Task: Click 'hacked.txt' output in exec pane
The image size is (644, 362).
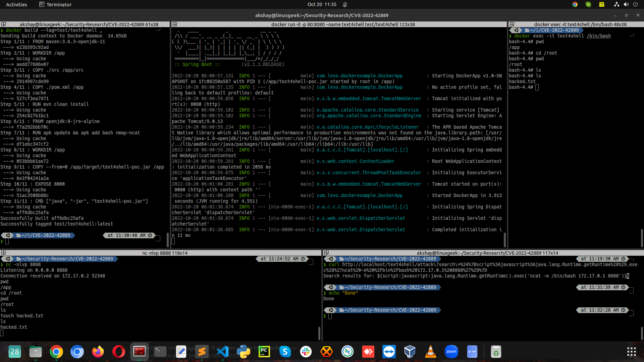Action: coord(522,81)
